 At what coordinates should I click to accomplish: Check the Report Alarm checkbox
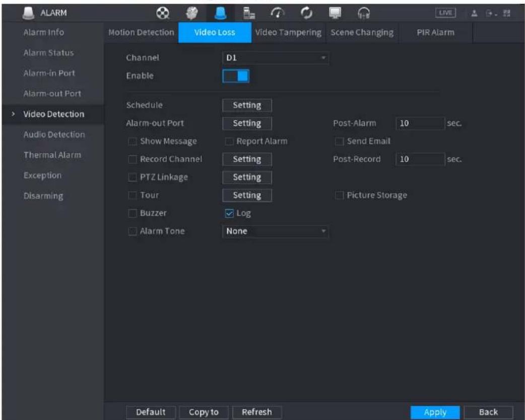[x=229, y=142]
